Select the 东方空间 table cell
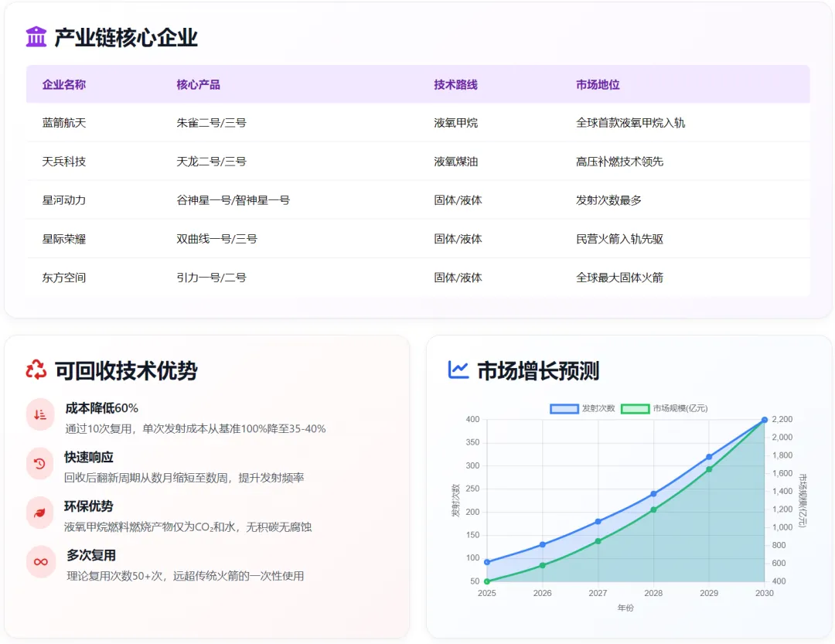Screen dimensions: 835x644 (x=64, y=278)
